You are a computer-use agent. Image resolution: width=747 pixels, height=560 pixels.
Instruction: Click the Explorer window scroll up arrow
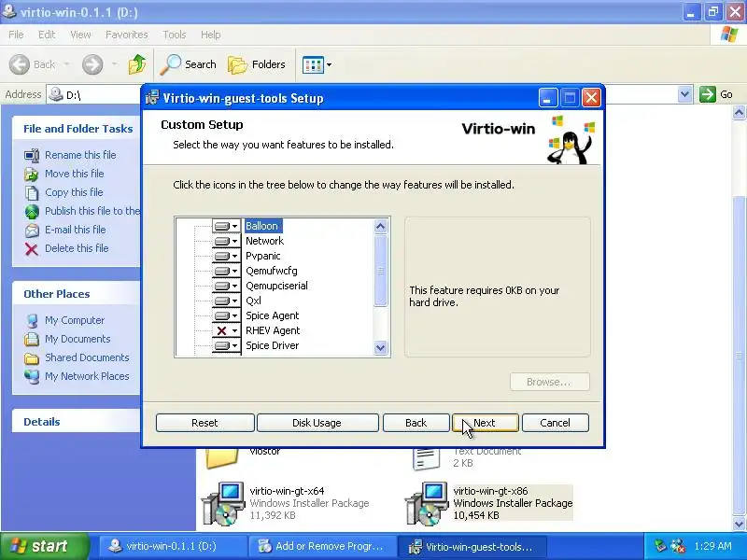739,113
